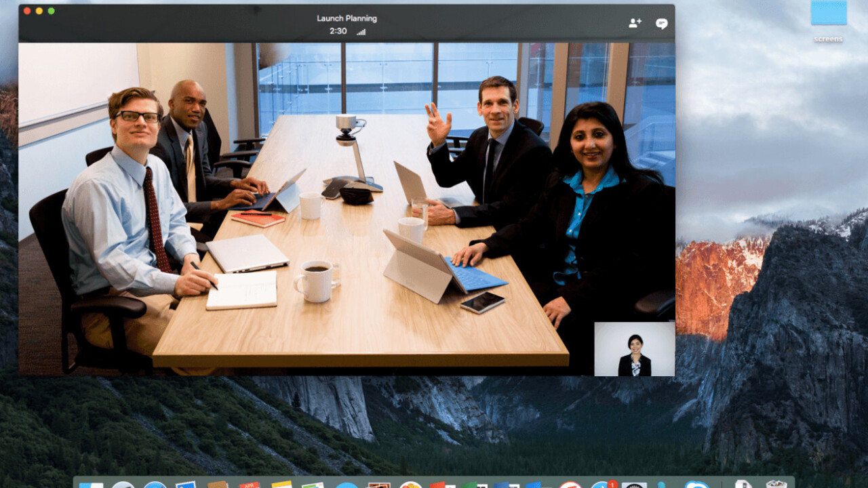The image size is (868, 488).
Task: Open the brown Contacts app in Dock
Action: (218, 485)
